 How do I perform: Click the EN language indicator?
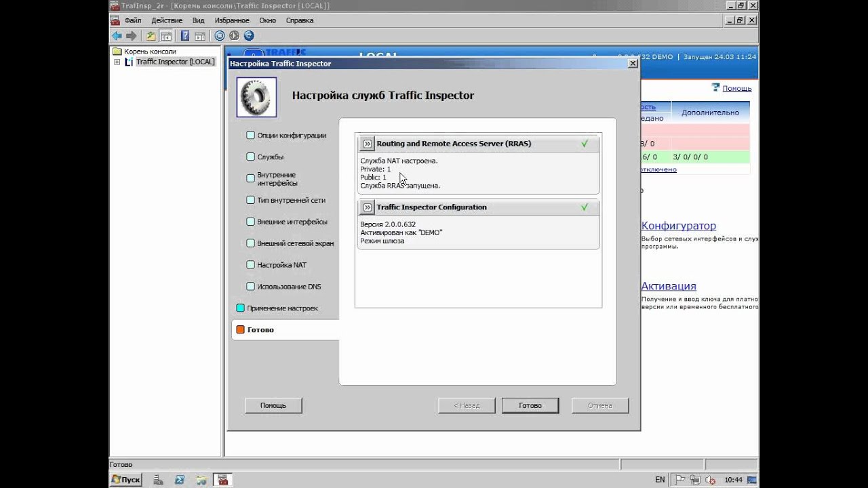point(660,480)
